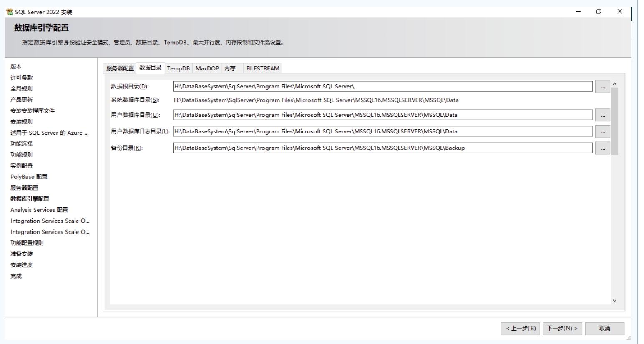Screen dimensions: 644x344
Task: Select the PolyBase 配置 step
Action: coord(29,177)
